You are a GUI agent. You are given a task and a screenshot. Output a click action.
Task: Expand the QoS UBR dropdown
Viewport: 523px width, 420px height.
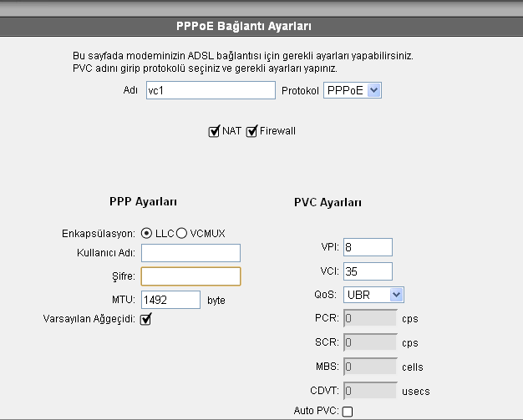click(373, 294)
